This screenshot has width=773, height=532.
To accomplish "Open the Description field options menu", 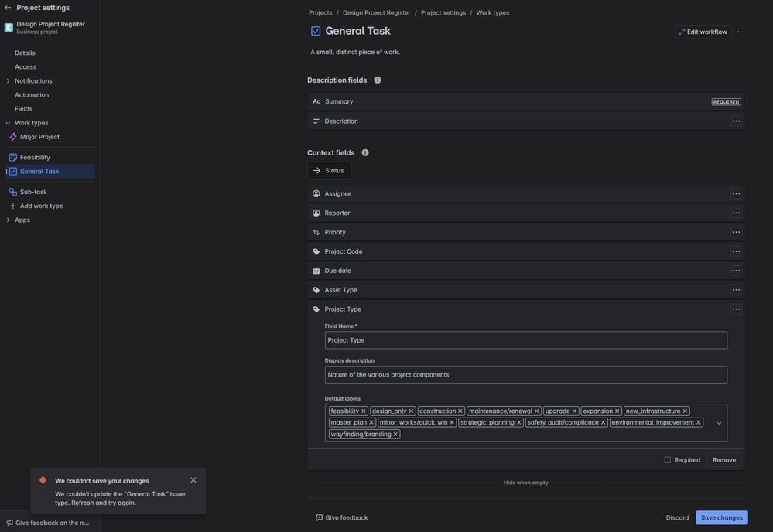I will (736, 121).
